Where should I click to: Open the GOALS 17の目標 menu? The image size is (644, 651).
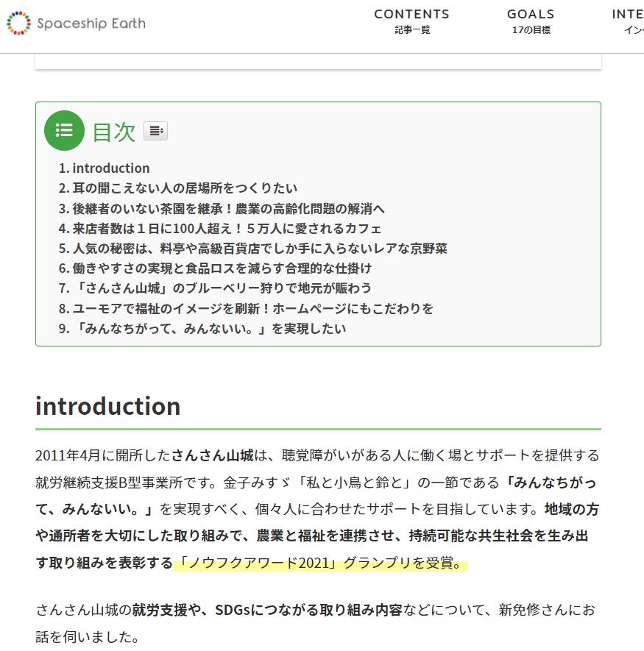click(531, 21)
